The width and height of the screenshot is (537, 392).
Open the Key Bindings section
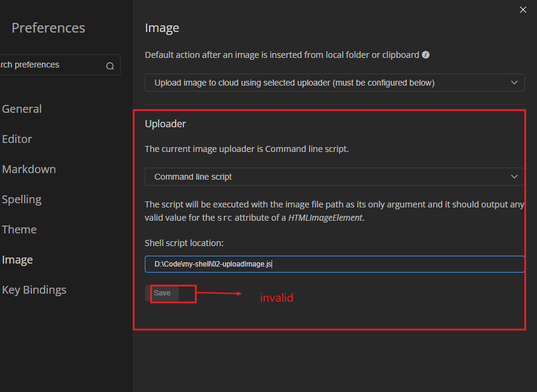pos(34,289)
